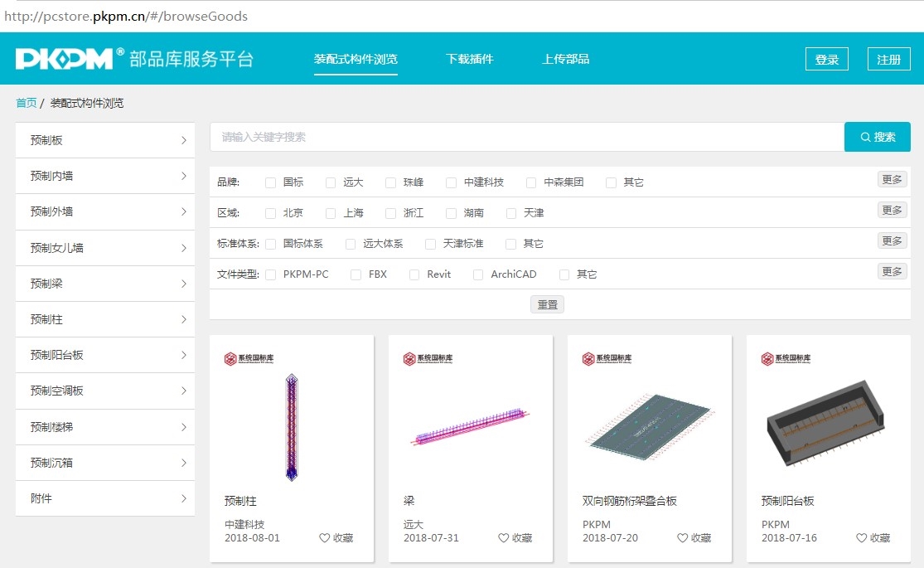924x568 pixels.
Task: Switch to the 上传部品 tab
Action: [566, 59]
